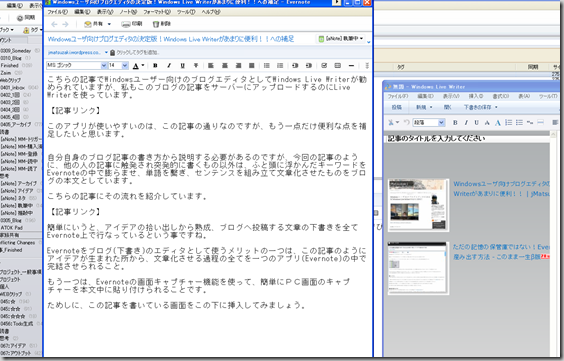Image resolution: width=564 pixels, height=361 pixels.
Task: Open the Evernote formatting toolbar overflow handle
Action: tap(367, 65)
